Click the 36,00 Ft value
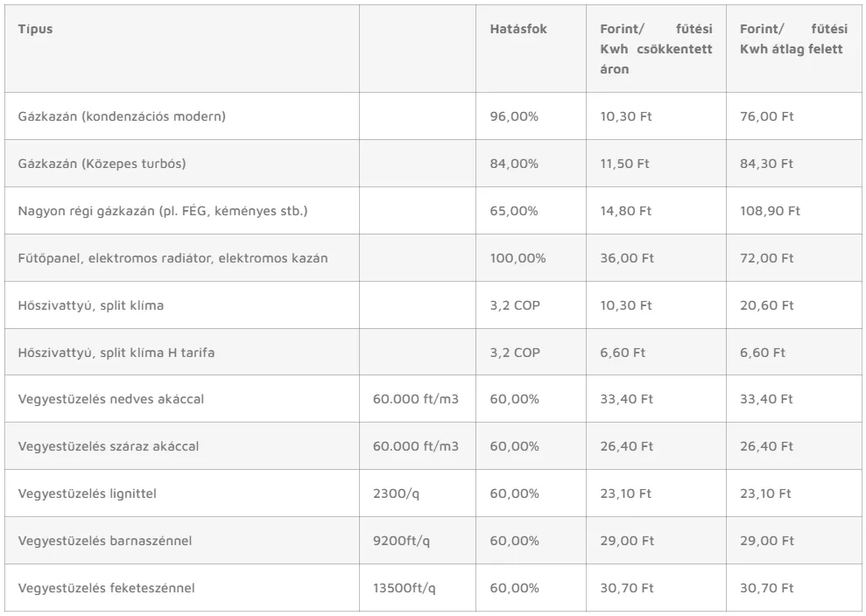The height and width of the screenshot is (616, 866). coord(627,258)
